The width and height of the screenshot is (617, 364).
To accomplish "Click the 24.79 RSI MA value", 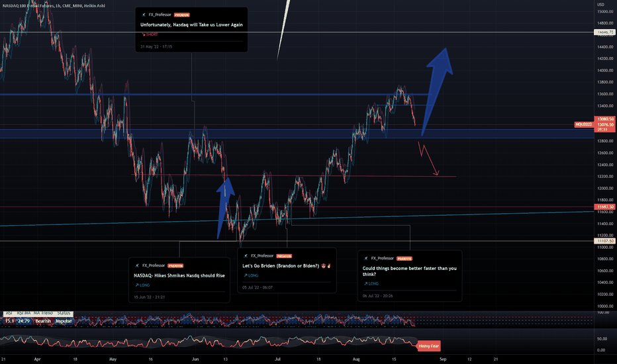I will pos(24,321).
